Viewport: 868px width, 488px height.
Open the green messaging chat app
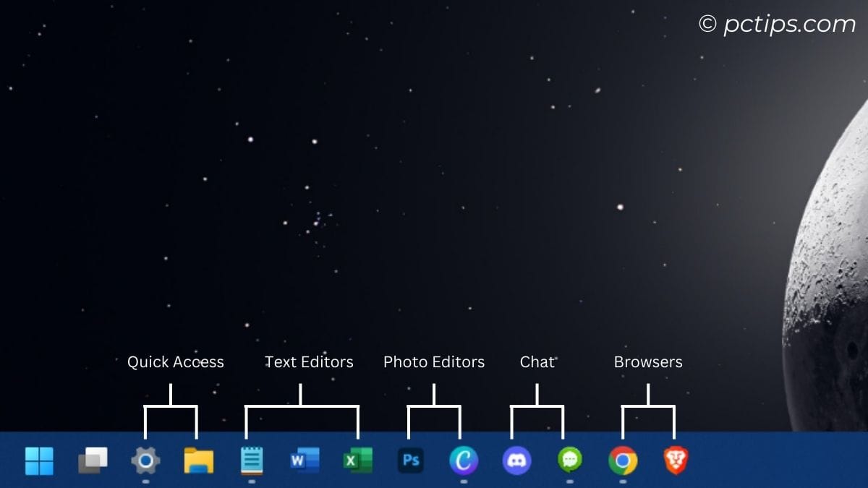click(x=569, y=460)
